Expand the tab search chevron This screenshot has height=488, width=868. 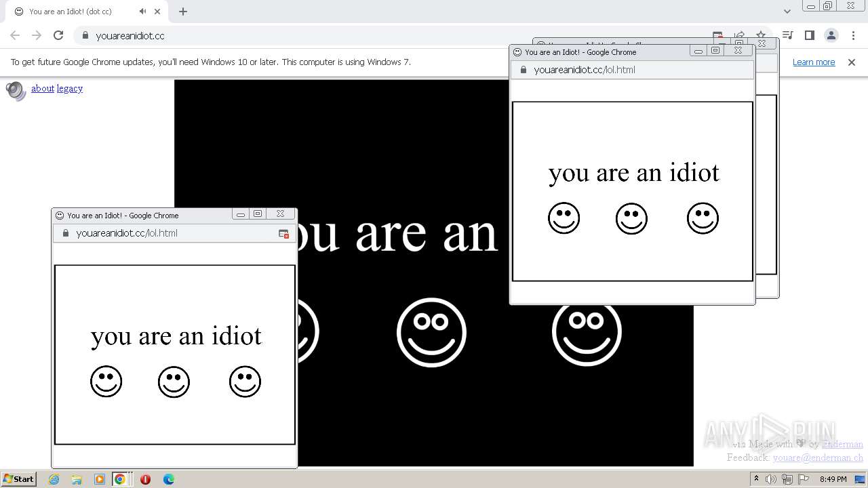pos(787,12)
